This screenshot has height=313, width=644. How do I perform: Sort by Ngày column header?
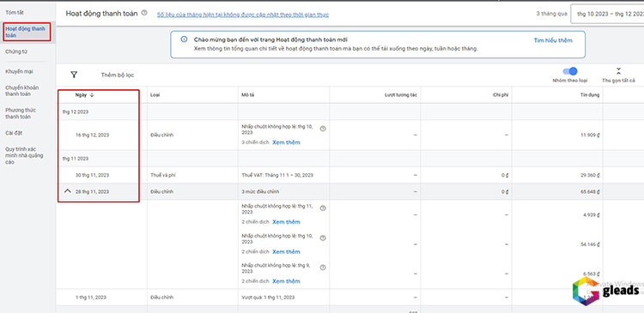click(85, 95)
